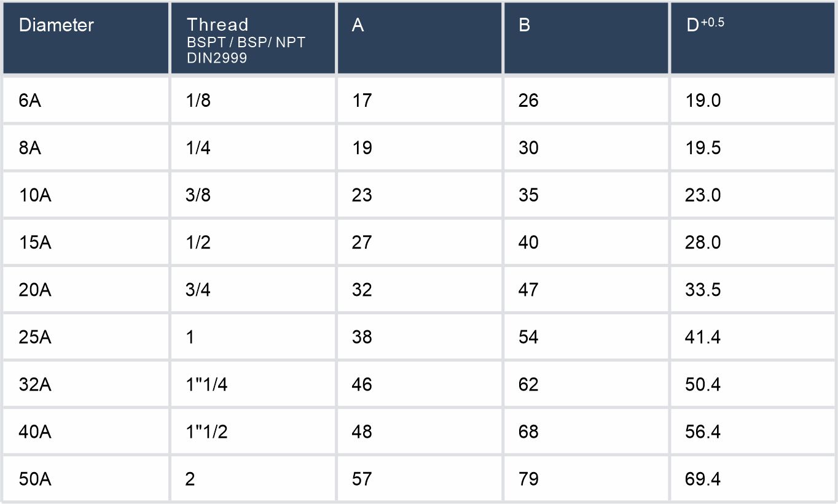Viewport: 838px width, 504px height.
Task: Select the 50A diameter cell
Action: point(35,479)
